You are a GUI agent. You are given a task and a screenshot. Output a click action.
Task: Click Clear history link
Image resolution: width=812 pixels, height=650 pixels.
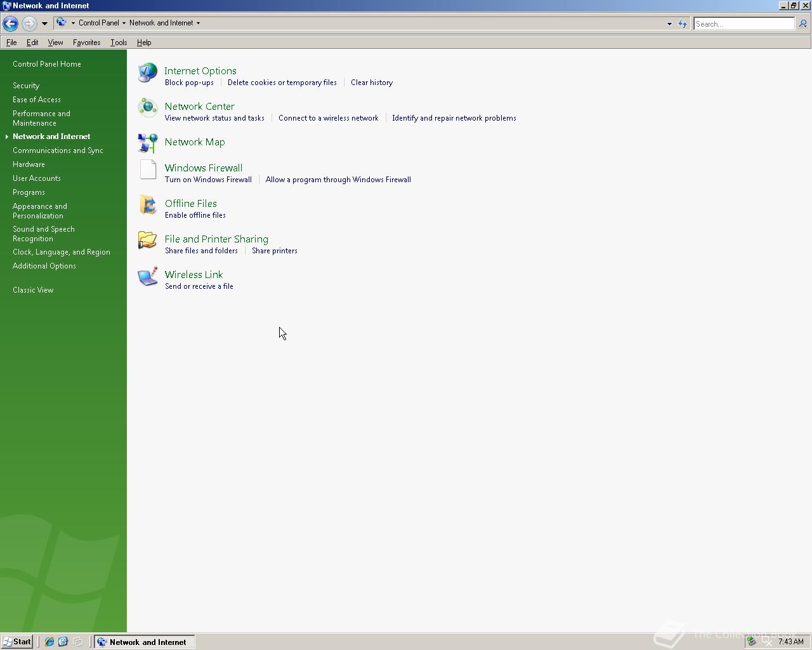372,83
